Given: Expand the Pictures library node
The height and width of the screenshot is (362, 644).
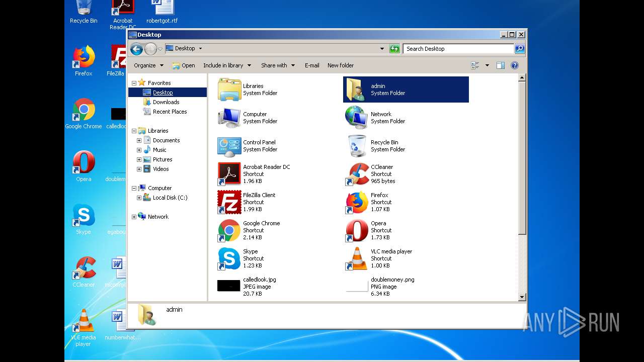Looking at the screenshot, I should point(139,159).
